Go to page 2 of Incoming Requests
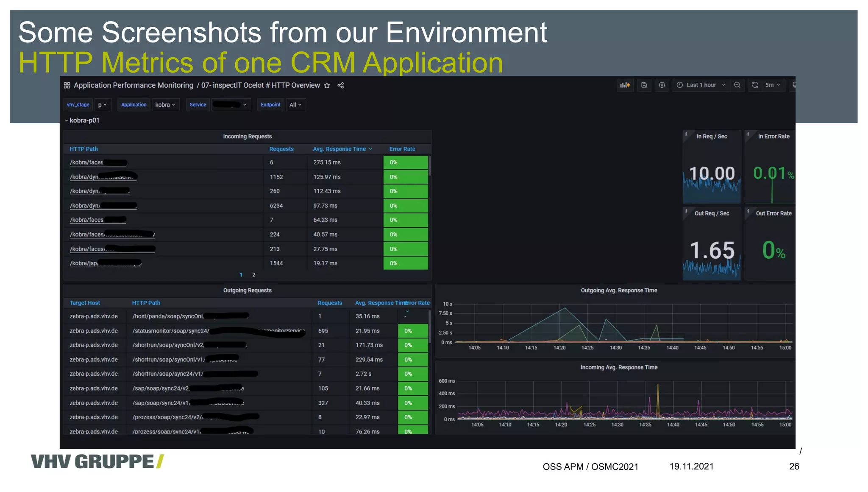 pos(254,275)
